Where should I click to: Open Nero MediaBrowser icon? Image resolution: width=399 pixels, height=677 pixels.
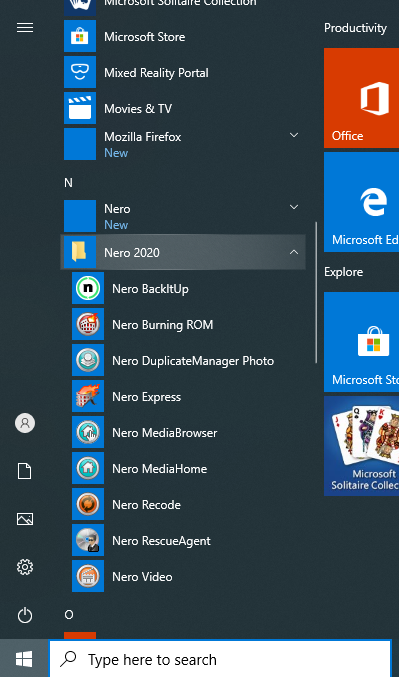(88, 432)
